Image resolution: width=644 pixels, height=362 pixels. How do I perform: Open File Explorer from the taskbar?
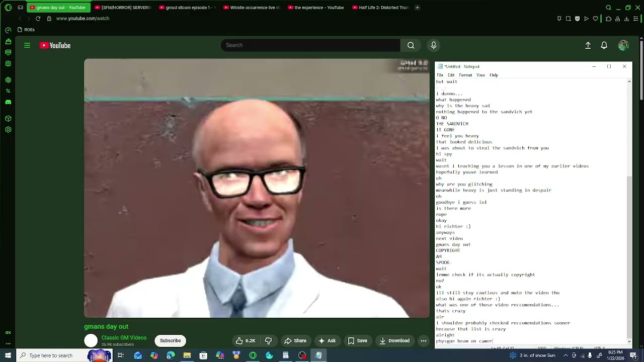[x=187, y=355]
